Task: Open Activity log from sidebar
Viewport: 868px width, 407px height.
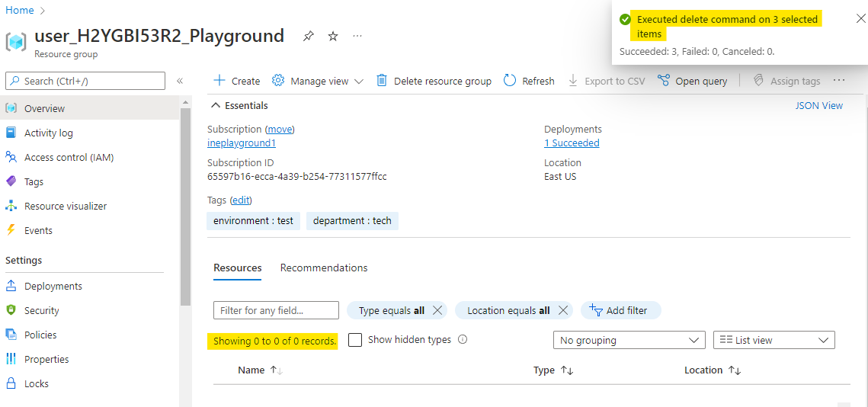Action: tap(48, 133)
